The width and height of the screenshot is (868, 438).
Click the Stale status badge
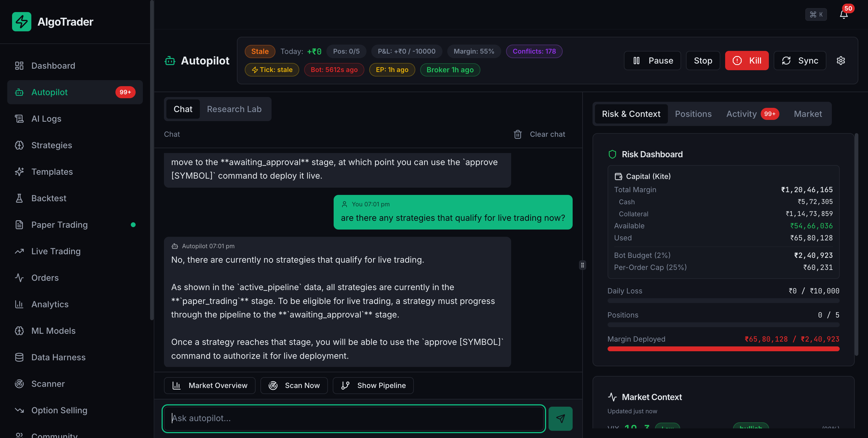tap(260, 51)
